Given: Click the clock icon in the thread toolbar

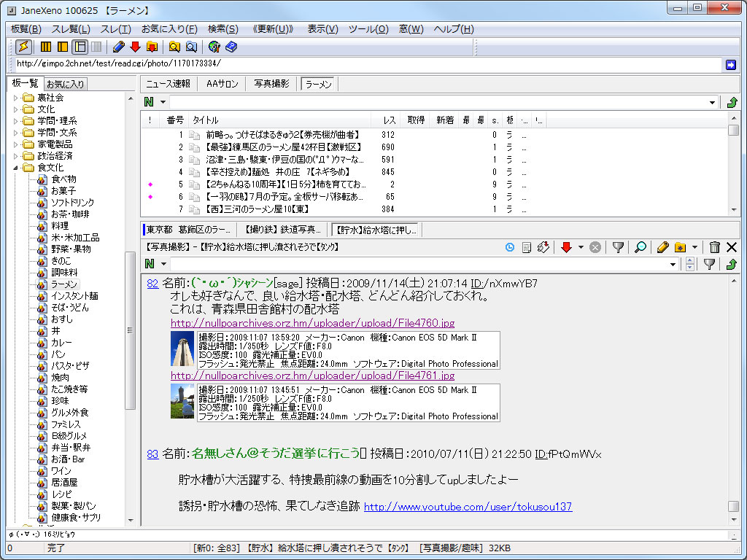Looking at the screenshot, I should pyautogui.click(x=510, y=246).
